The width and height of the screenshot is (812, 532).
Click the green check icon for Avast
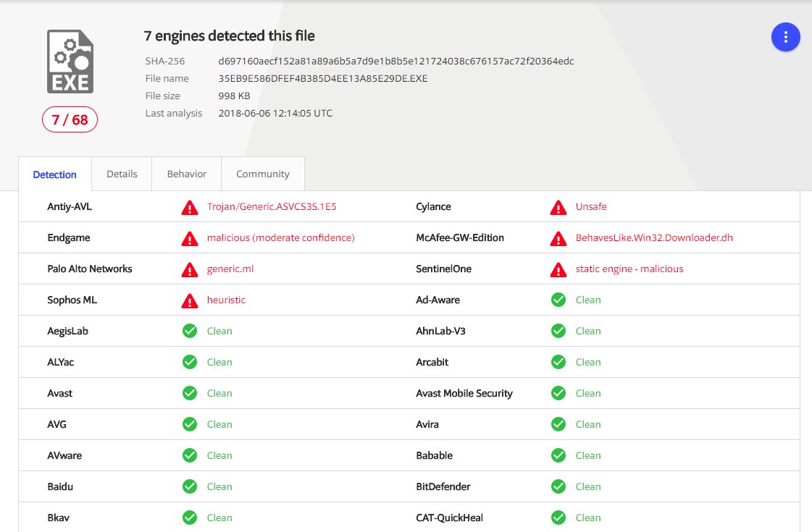tap(190, 393)
